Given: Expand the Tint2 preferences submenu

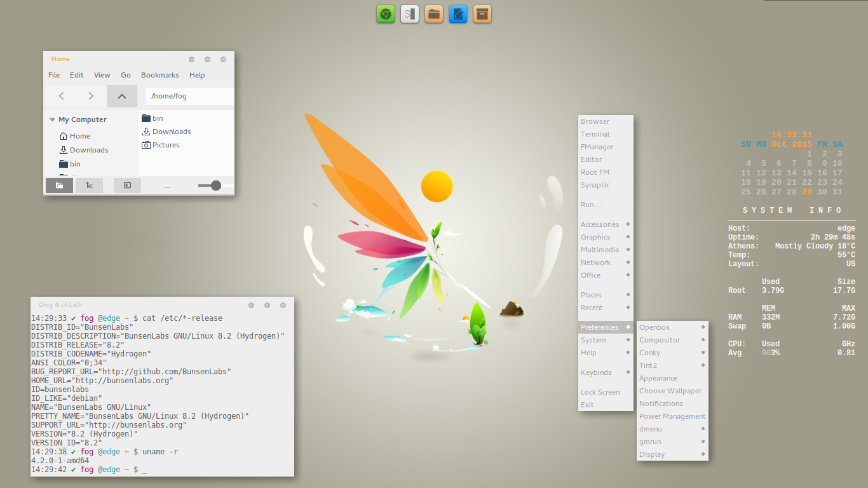Looking at the screenshot, I should (x=672, y=365).
